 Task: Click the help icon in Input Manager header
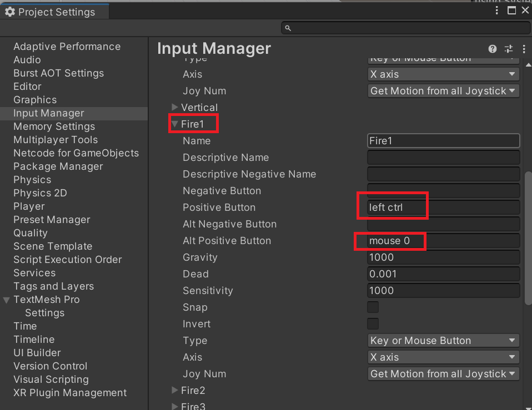tap(492, 49)
